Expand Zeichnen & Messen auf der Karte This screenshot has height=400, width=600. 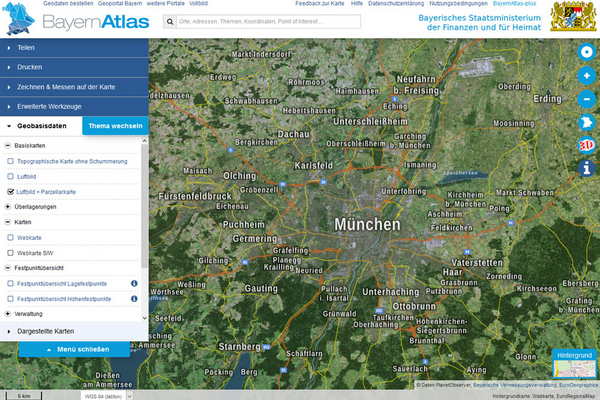74,87
